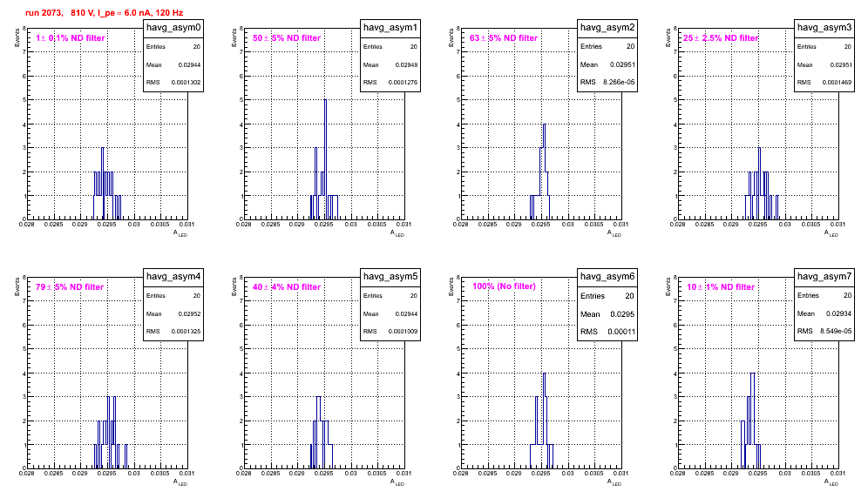The width and height of the screenshot is (868, 498).
Task: Click the '50± 5% ND filter' label
Action: point(287,38)
